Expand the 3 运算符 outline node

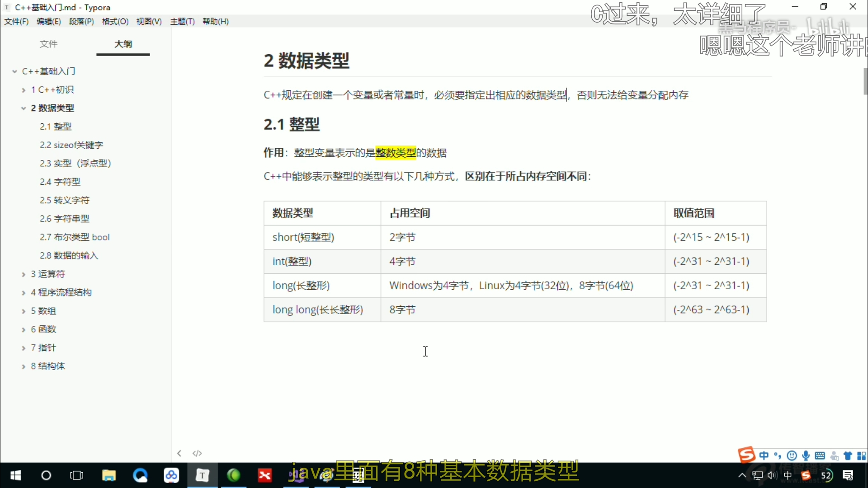pyautogui.click(x=23, y=274)
